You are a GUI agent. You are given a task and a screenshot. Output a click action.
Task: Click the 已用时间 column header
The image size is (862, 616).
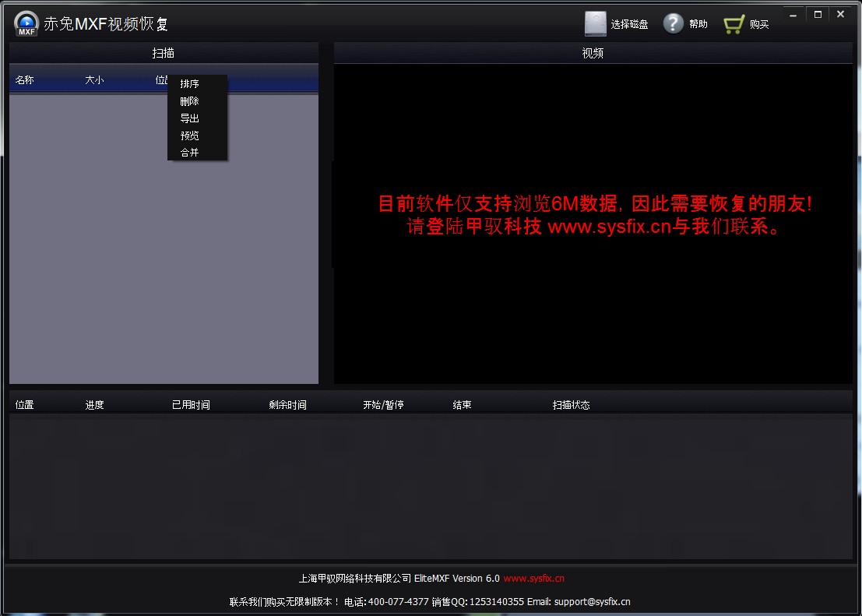click(x=191, y=405)
